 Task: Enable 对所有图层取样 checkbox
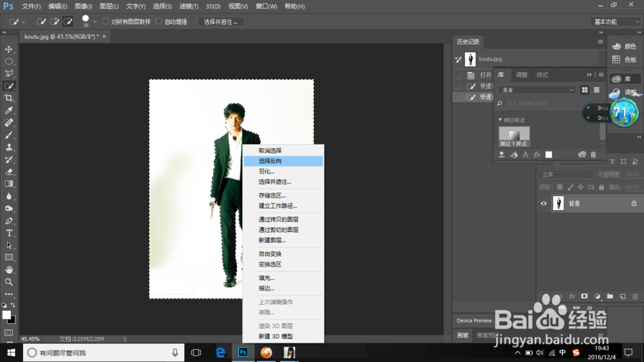(x=106, y=21)
